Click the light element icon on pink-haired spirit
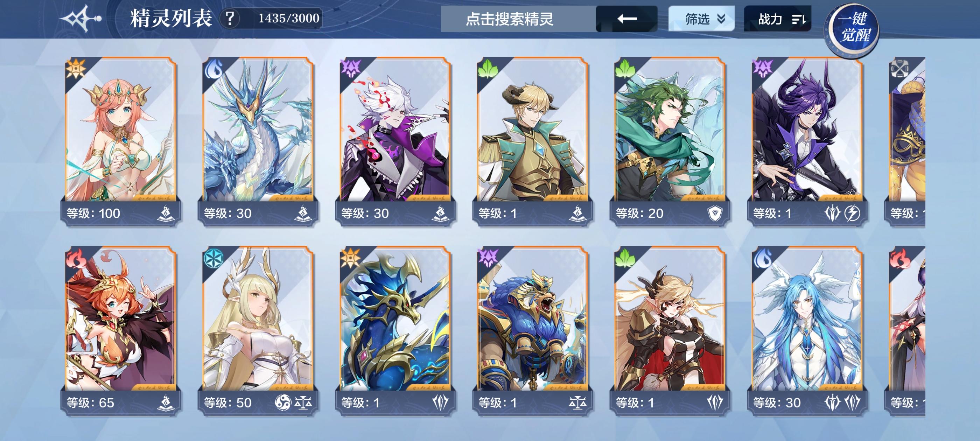 point(76,69)
